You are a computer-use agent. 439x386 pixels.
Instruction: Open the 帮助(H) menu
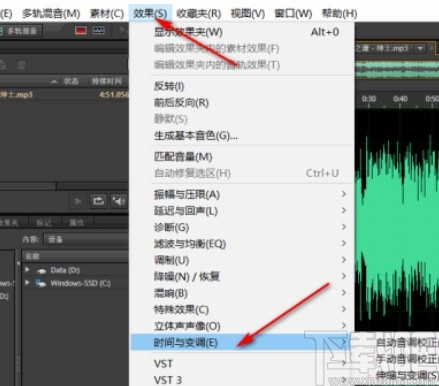click(339, 14)
